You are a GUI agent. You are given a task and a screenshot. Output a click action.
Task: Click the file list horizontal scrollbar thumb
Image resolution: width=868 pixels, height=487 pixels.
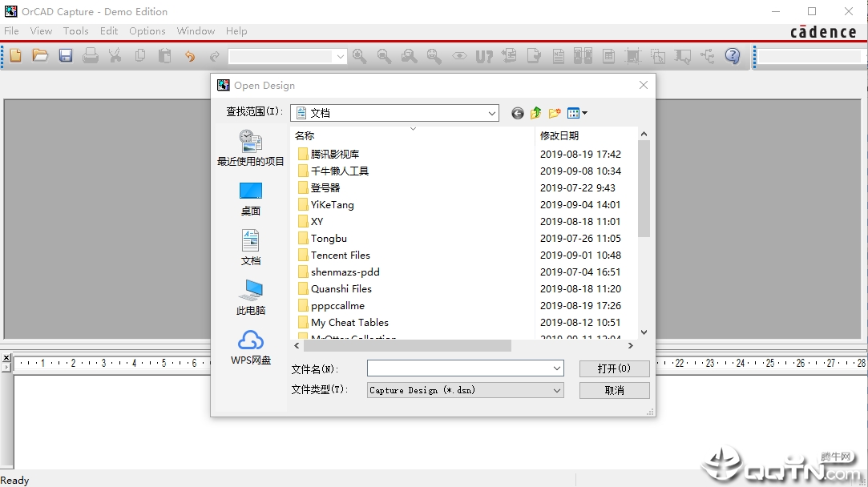[407, 346]
